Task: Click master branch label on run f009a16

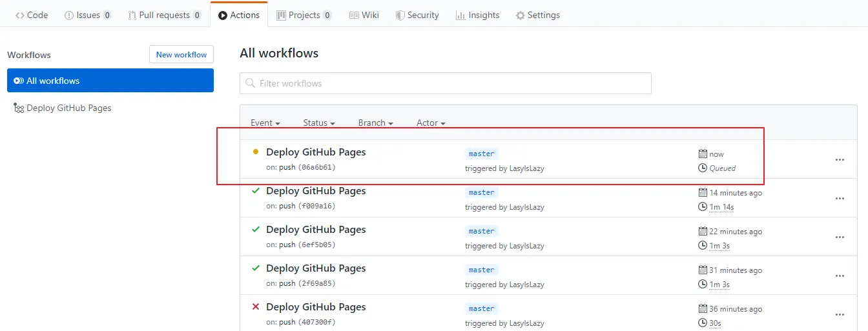Action: click(x=482, y=192)
